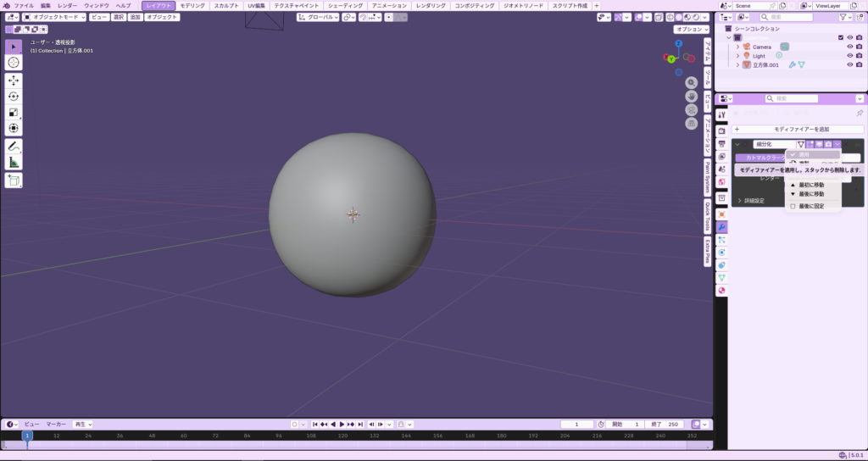Switch to the モデリング workspace tab

tap(192, 6)
